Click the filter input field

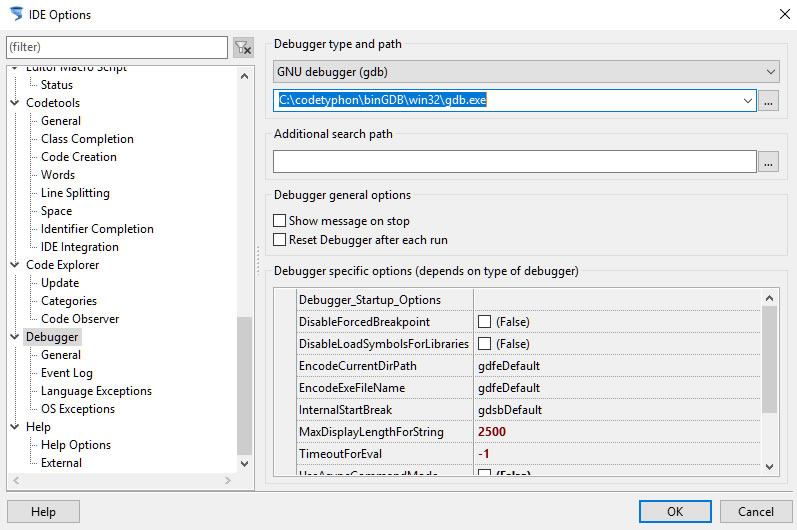click(117, 47)
